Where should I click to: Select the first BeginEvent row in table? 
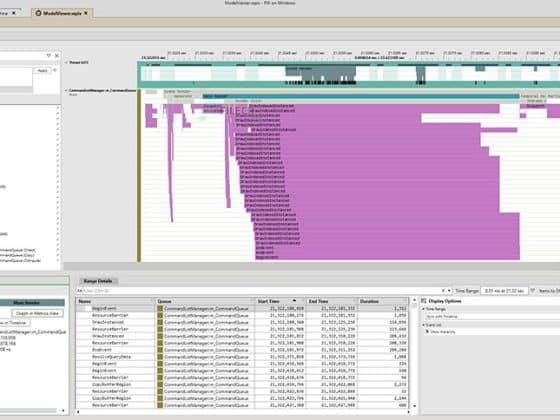click(242, 309)
